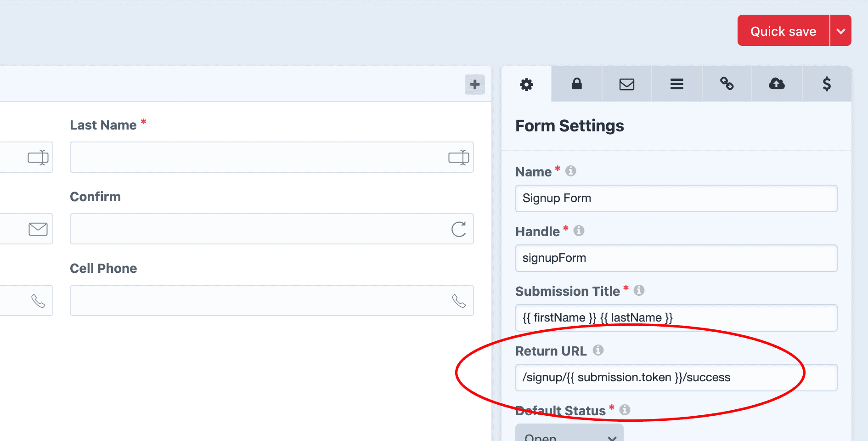The image size is (868, 441).
Task: Select the cloud upload integrations icon
Action: [x=776, y=84]
